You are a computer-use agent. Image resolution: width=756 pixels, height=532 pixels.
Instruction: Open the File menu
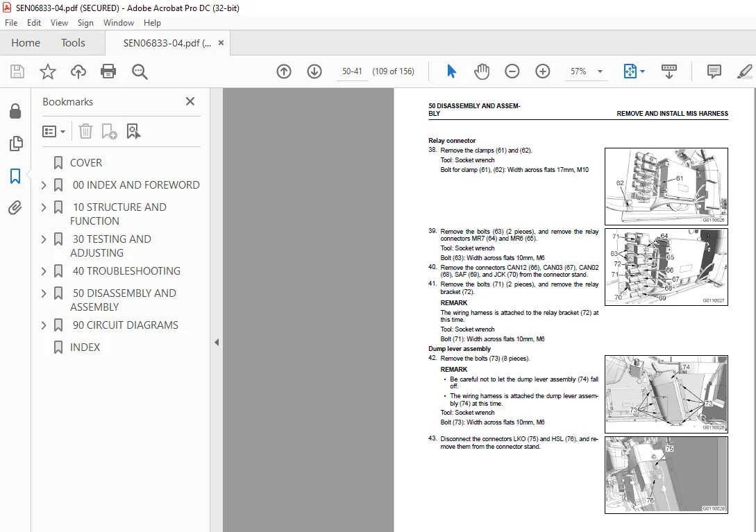(11, 23)
